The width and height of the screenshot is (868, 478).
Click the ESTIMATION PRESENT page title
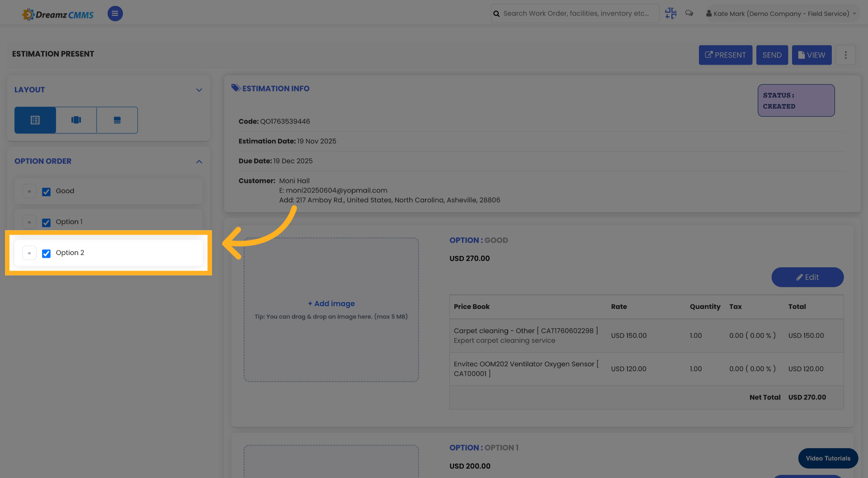[x=53, y=54]
